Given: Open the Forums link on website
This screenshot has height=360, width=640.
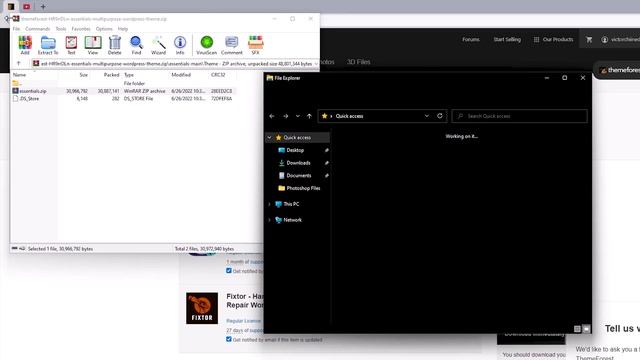Looking at the screenshot, I should [471, 40].
